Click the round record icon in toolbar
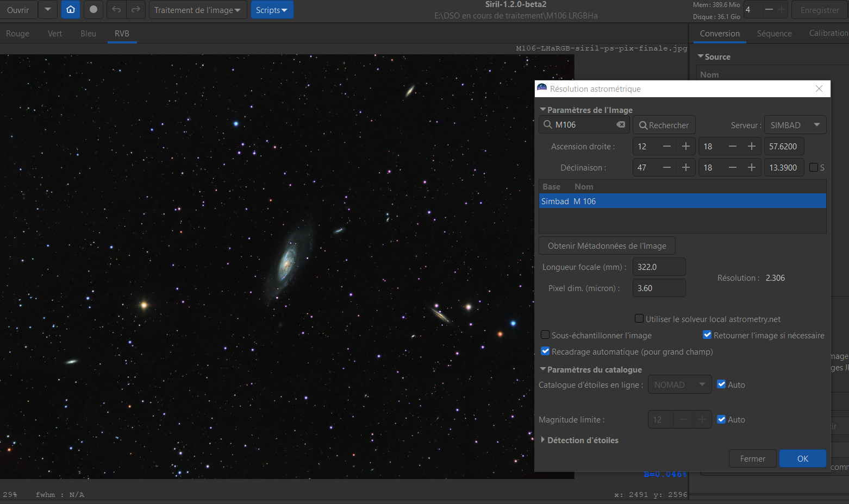849x504 pixels. coord(93,10)
